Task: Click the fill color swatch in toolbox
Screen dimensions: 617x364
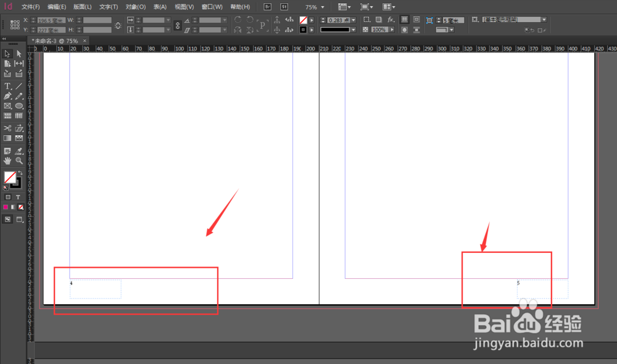Action: tap(9, 178)
